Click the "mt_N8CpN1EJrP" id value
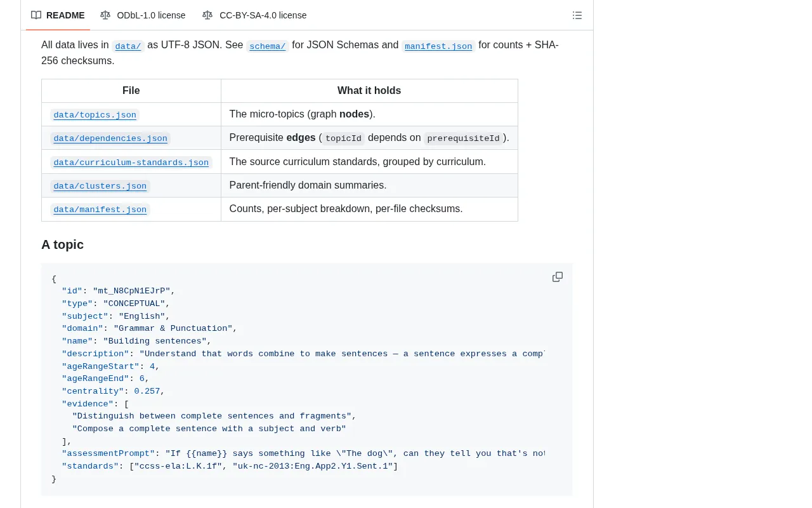This screenshot has width=812, height=508. [131, 291]
